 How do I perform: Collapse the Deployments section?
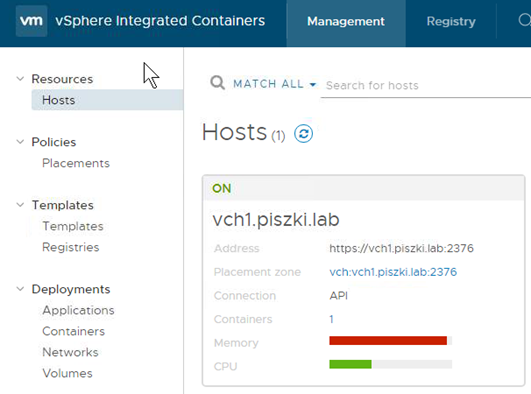coord(20,289)
